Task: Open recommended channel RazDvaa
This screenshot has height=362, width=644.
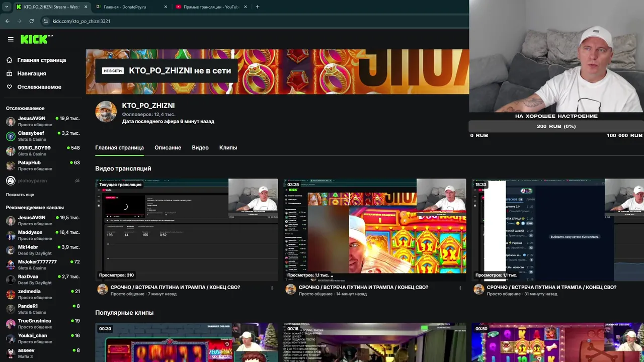Action: [43, 280]
